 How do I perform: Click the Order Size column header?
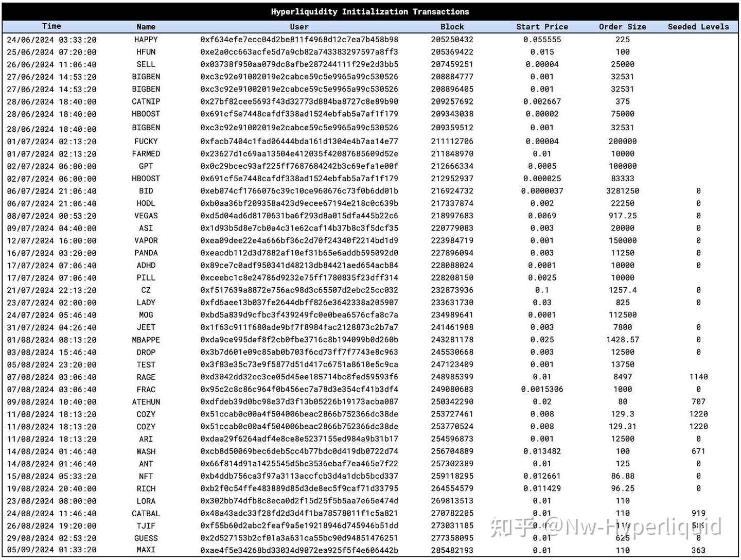(623, 27)
